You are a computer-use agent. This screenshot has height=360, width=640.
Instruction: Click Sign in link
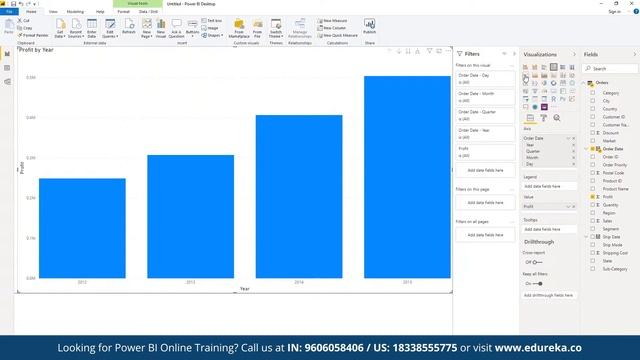pos(614,12)
